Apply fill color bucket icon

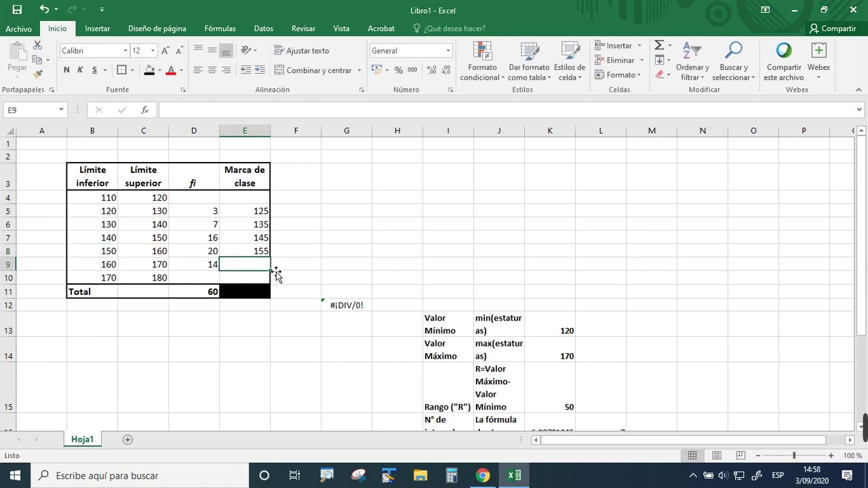point(149,70)
